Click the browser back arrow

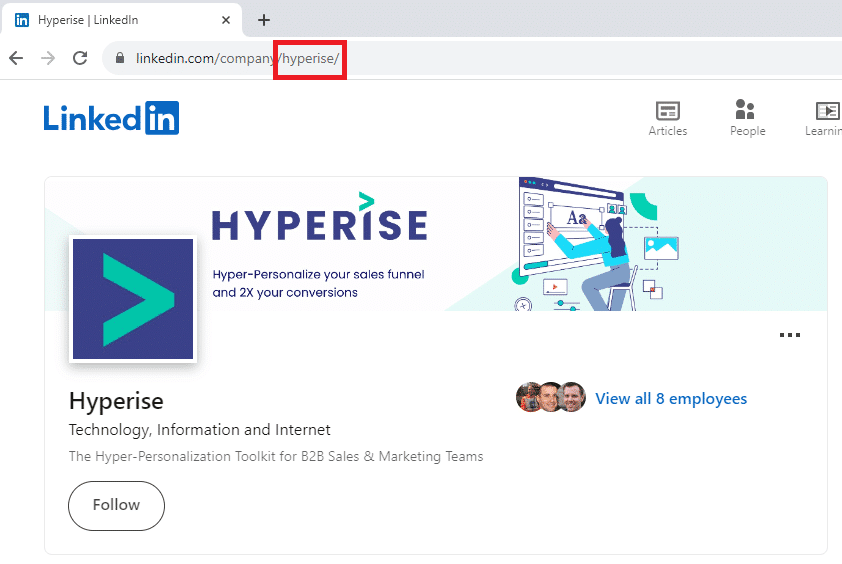pos(16,58)
